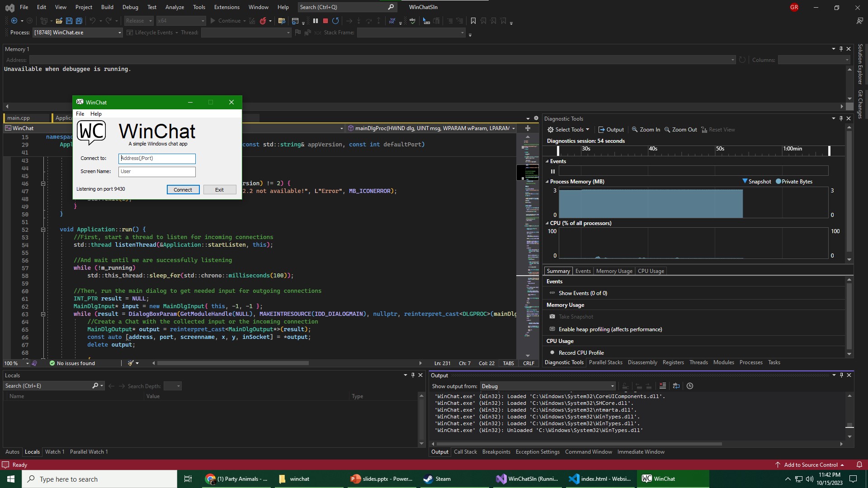The width and height of the screenshot is (868, 488).
Task: Click the Hot Reload flame icon
Action: (x=263, y=21)
